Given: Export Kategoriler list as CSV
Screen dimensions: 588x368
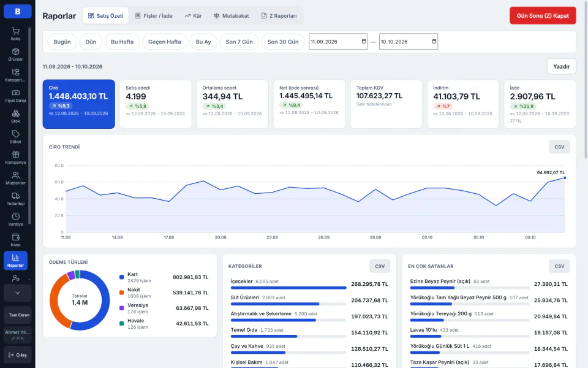Looking at the screenshot, I should click(x=380, y=266).
